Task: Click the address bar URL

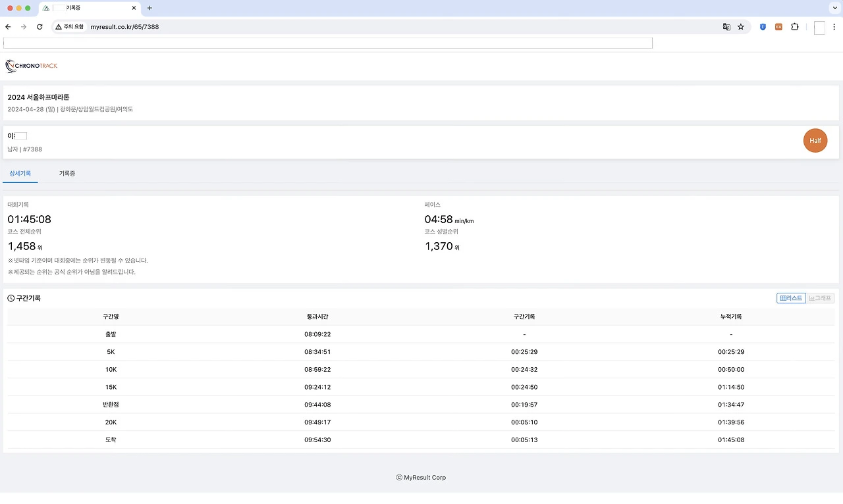Action: [x=124, y=27]
